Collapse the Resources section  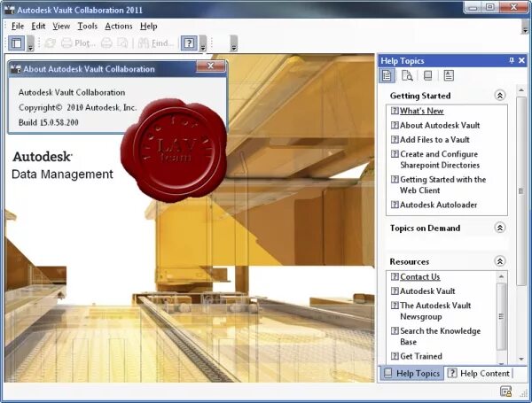coord(500,261)
